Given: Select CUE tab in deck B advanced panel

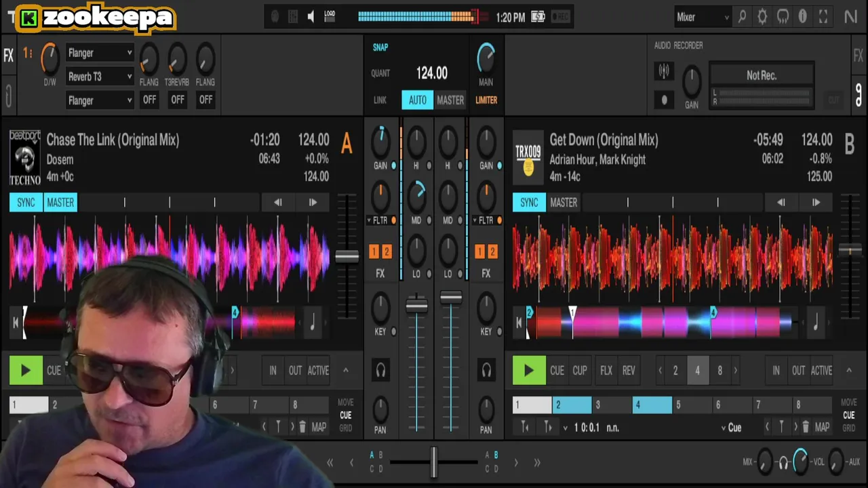Looking at the screenshot, I should 849,415.
